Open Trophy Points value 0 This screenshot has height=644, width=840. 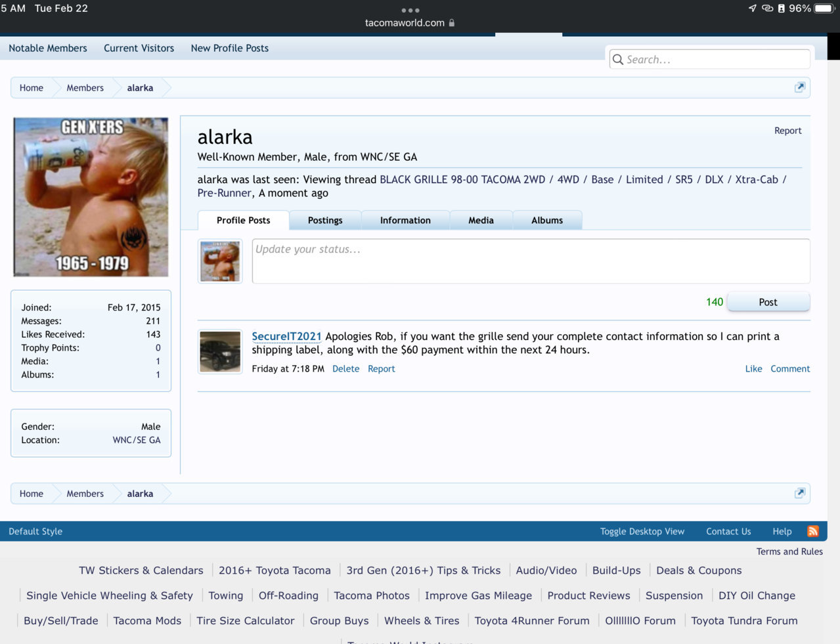(x=158, y=348)
